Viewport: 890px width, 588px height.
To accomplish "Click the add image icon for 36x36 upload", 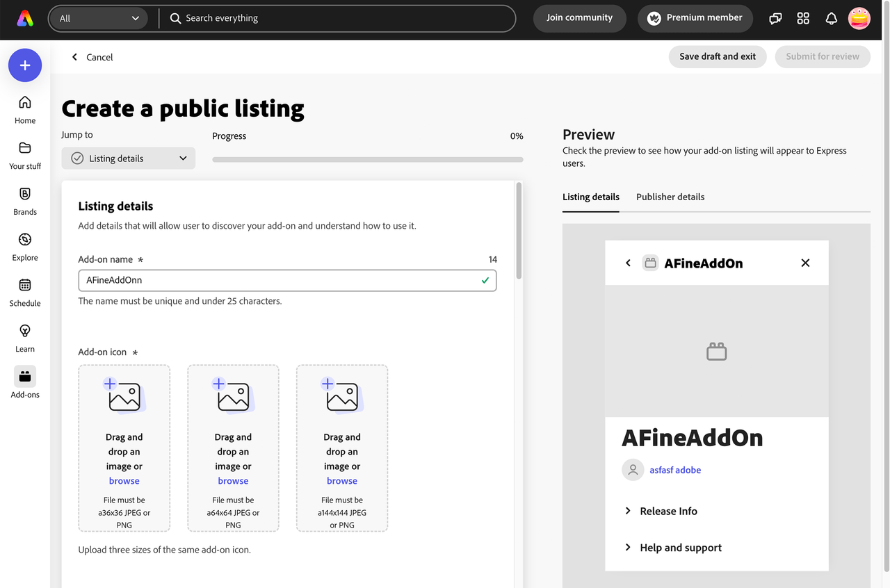I will point(124,395).
